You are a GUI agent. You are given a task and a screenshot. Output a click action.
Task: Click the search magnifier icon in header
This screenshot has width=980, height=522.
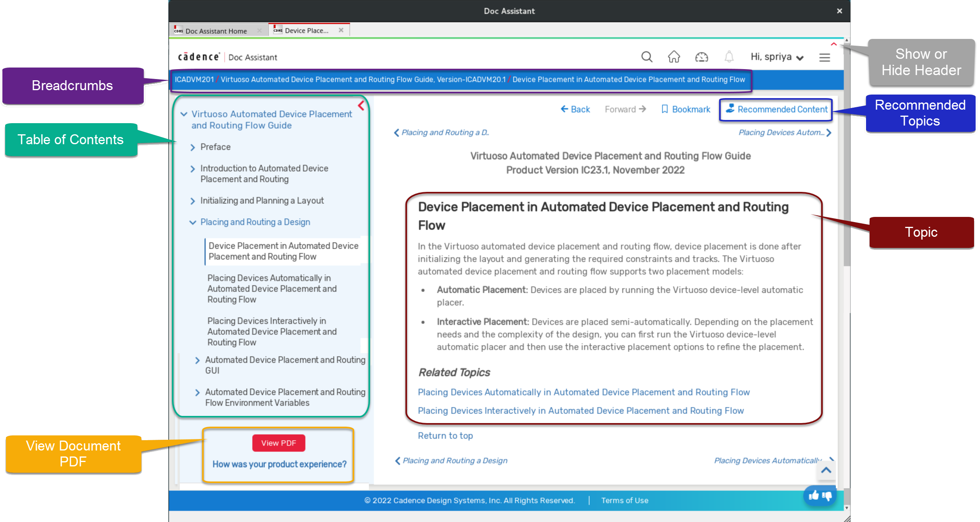coord(646,57)
